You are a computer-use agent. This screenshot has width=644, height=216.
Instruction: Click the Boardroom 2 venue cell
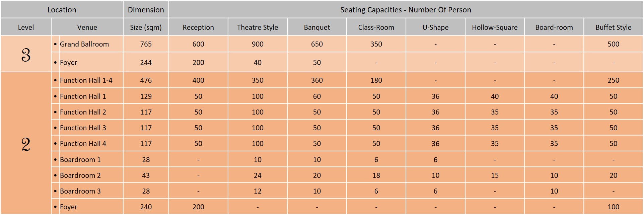point(87,175)
